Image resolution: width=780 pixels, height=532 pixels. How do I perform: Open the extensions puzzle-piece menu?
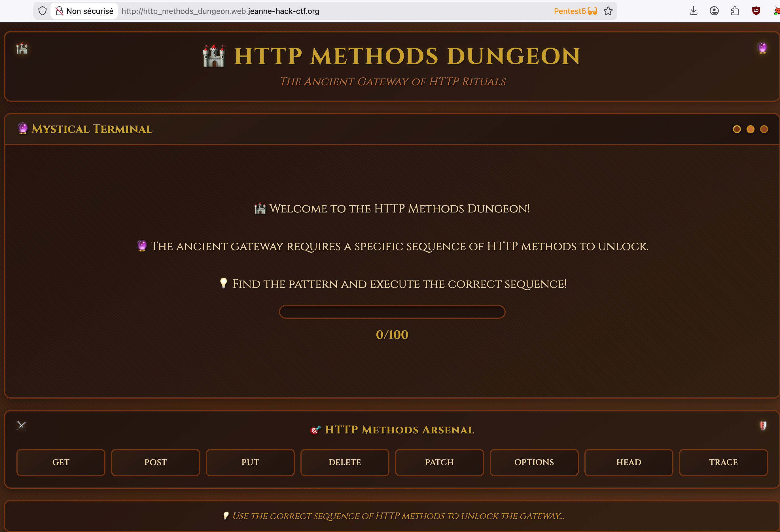(x=735, y=11)
